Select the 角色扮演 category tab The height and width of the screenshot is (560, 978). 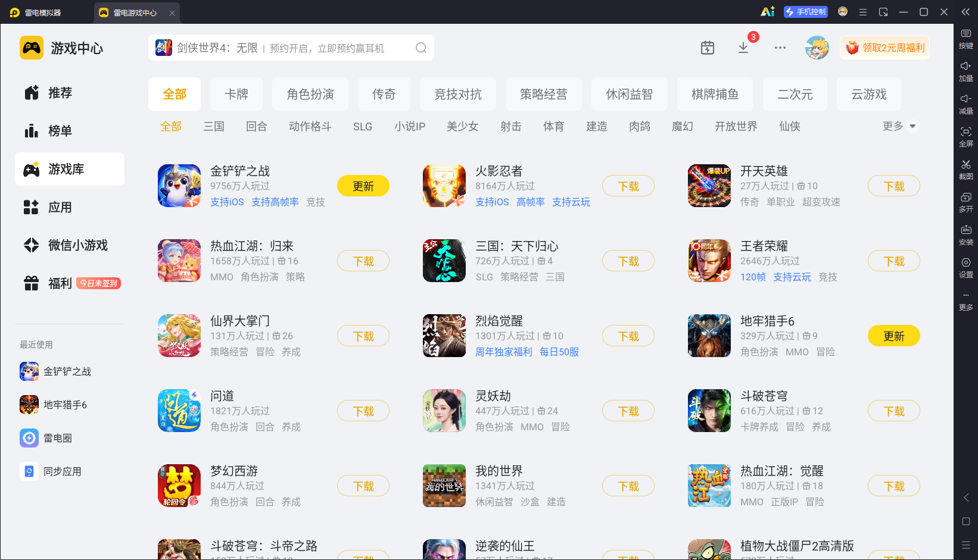[310, 94]
